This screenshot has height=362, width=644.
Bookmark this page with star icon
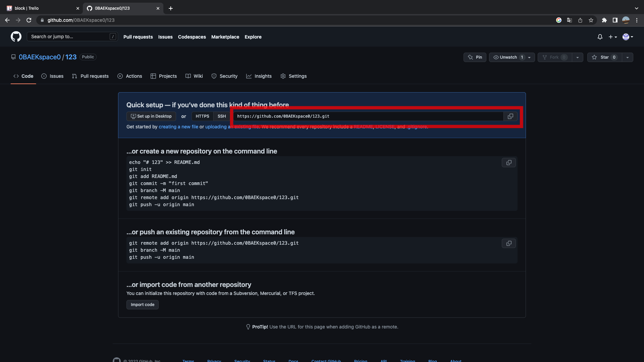click(x=591, y=20)
